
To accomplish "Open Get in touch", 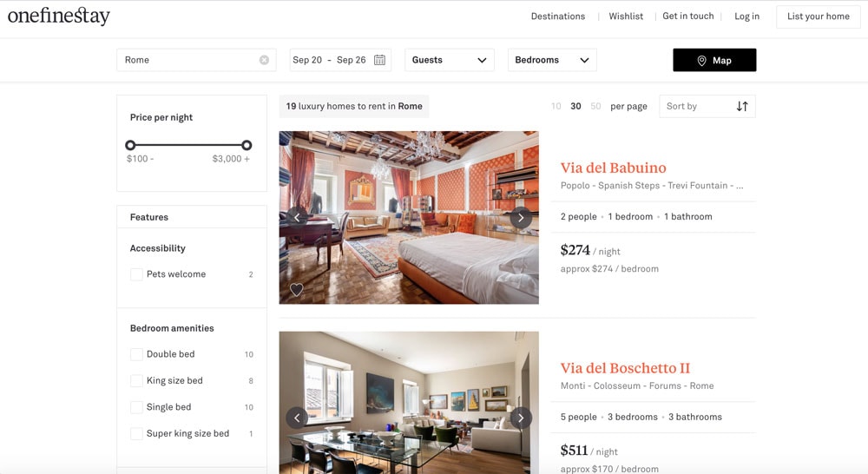I will pyautogui.click(x=688, y=16).
